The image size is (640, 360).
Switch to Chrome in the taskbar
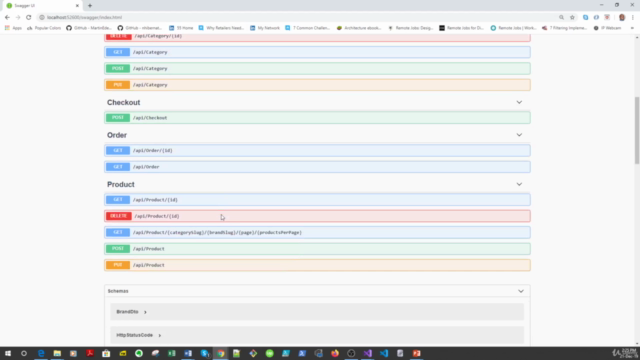tap(221, 353)
